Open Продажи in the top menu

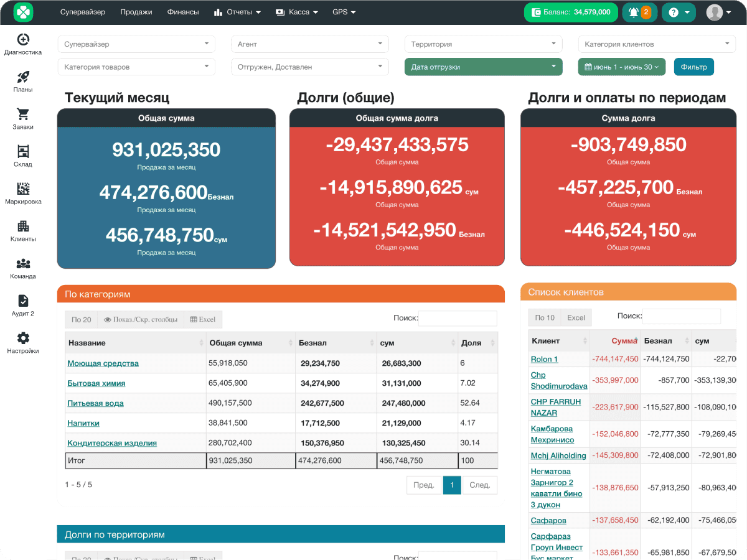pyautogui.click(x=136, y=12)
